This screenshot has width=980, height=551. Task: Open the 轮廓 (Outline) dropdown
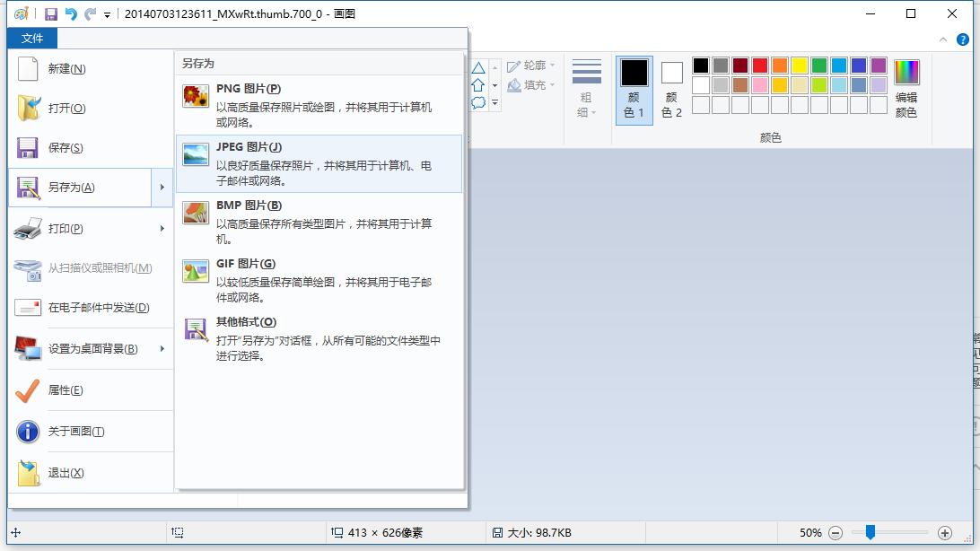pos(531,64)
